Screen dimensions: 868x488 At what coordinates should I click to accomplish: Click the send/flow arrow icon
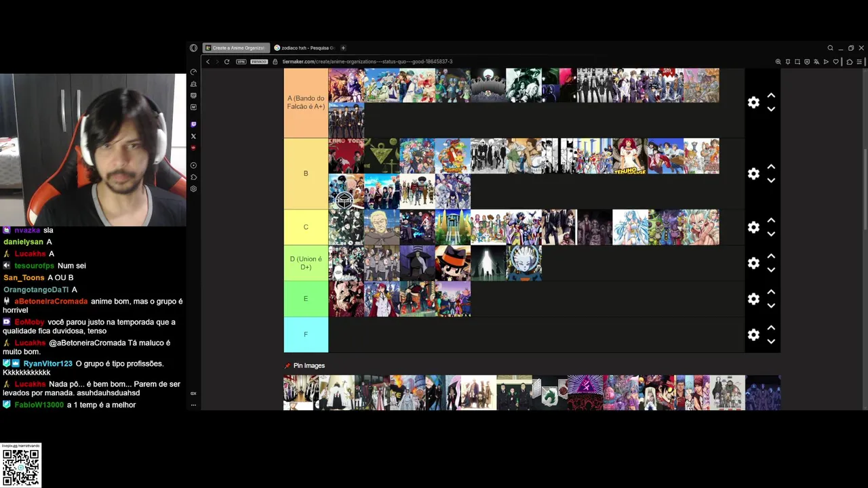(826, 62)
